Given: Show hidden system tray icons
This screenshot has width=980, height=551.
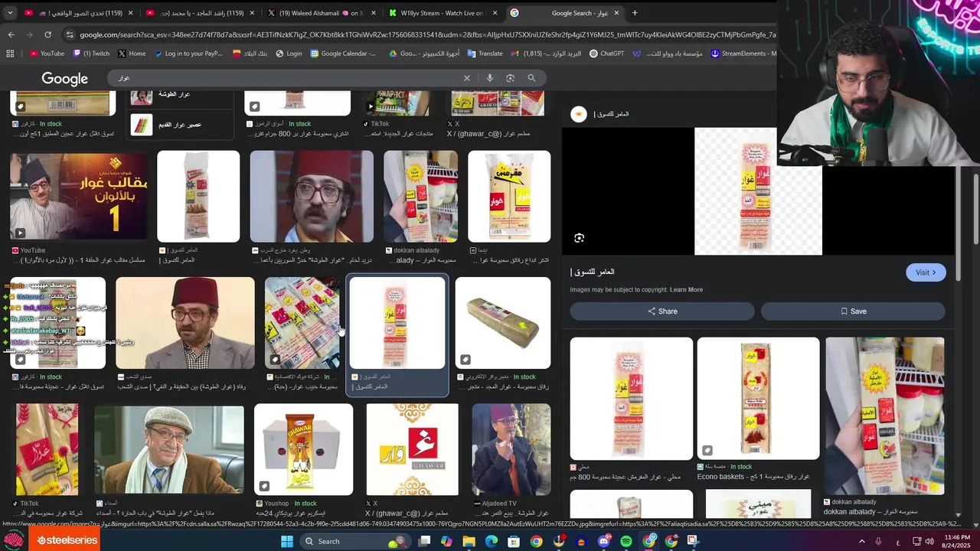Looking at the screenshot, I should coord(861,541).
